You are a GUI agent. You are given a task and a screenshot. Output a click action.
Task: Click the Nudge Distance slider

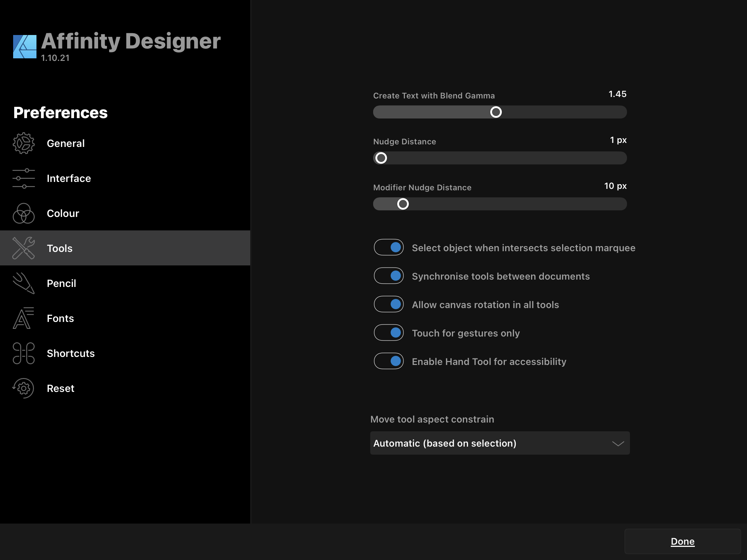(500, 158)
